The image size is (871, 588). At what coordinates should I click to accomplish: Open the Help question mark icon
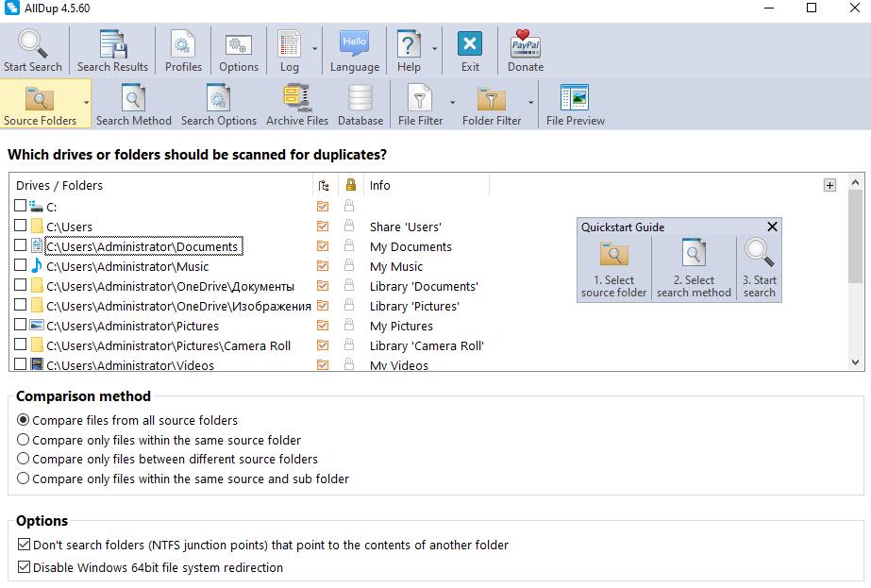[409, 44]
